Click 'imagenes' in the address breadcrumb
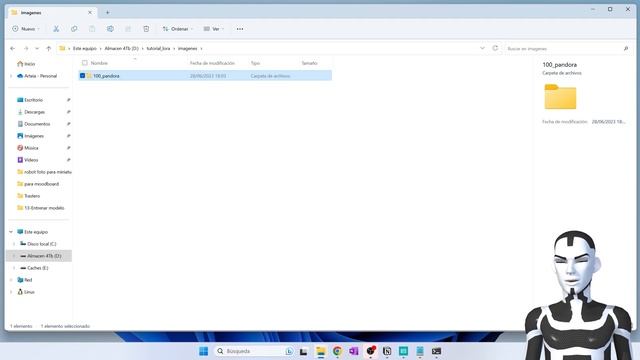640x360 pixels. pos(188,49)
